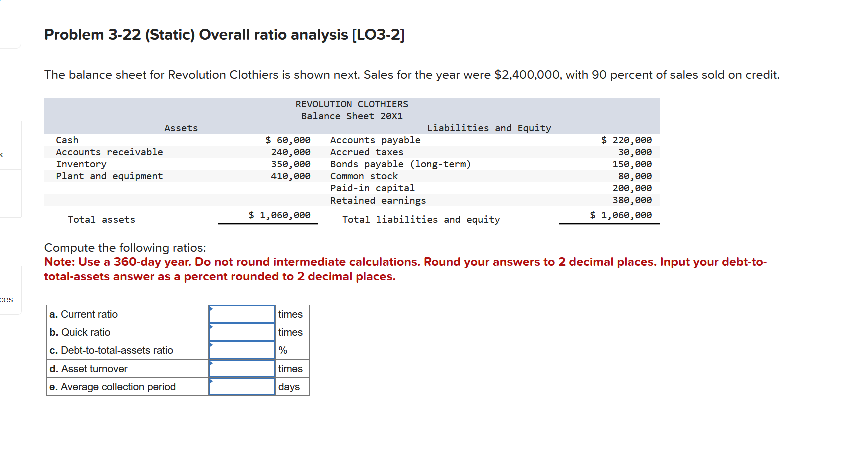Select the Average collection period input box

(242, 386)
